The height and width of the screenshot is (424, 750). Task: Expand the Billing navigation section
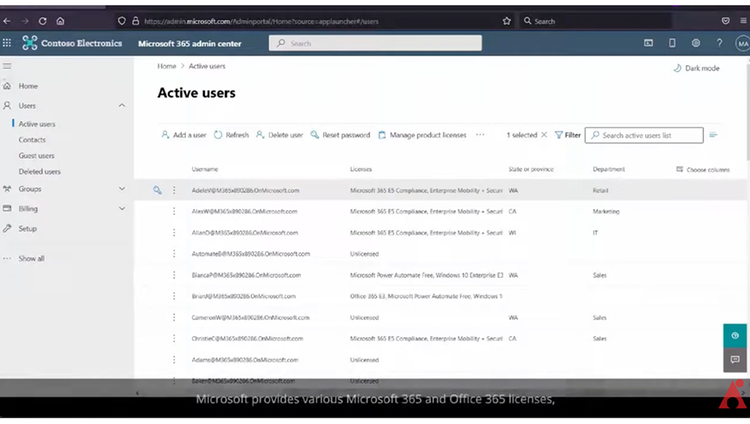tap(122, 209)
